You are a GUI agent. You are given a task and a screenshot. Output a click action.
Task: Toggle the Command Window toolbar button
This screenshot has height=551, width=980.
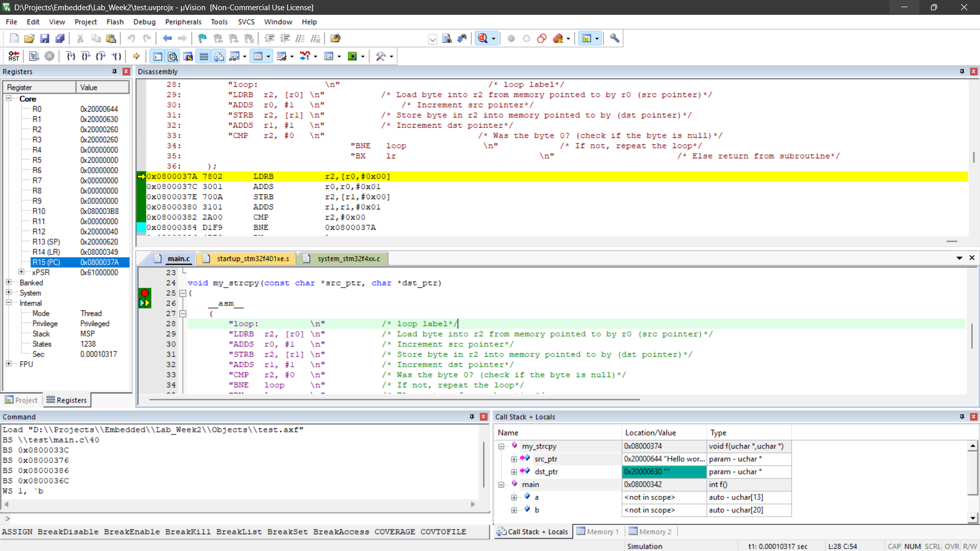[x=158, y=56]
